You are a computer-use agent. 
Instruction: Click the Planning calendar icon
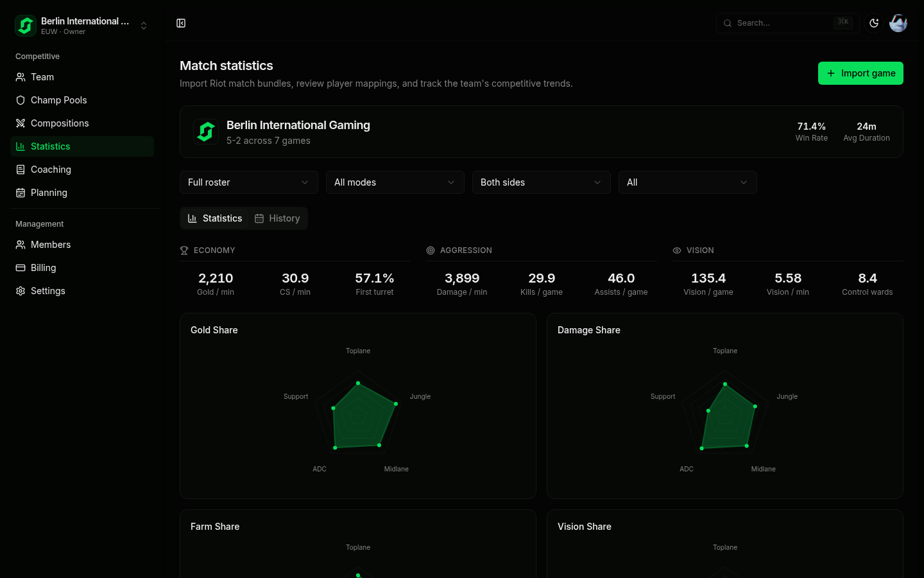21,193
